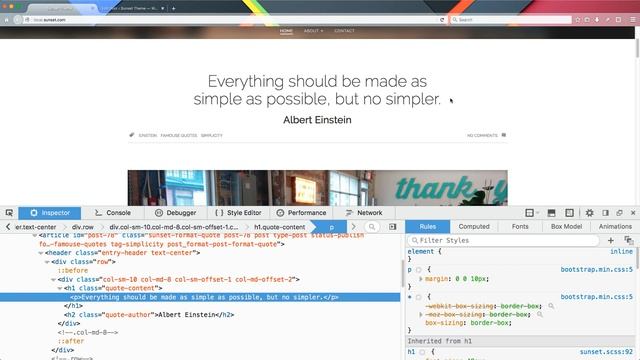Open the ABOUT navigation dropdown
This screenshot has width=640, height=360.
(x=313, y=31)
